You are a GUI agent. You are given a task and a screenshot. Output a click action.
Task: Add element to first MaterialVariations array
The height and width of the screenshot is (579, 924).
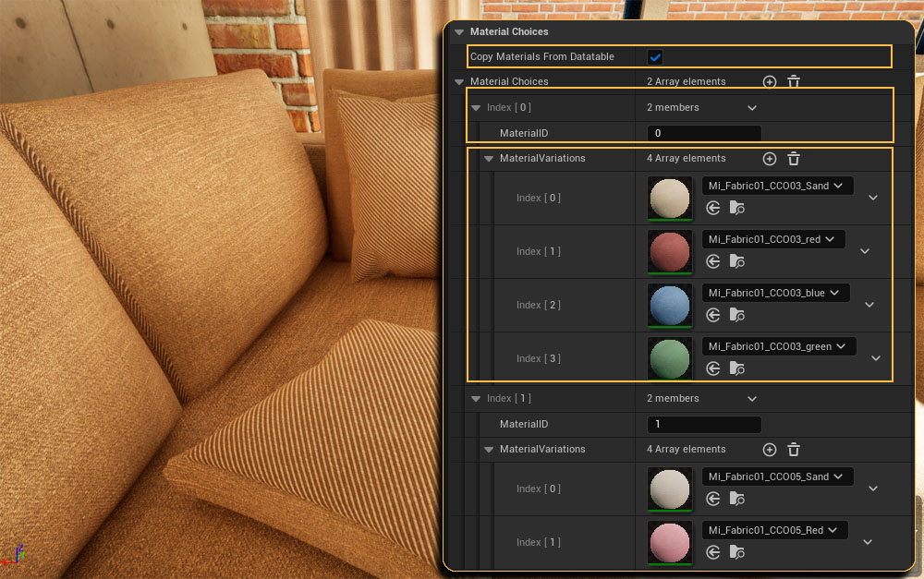[770, 159]
